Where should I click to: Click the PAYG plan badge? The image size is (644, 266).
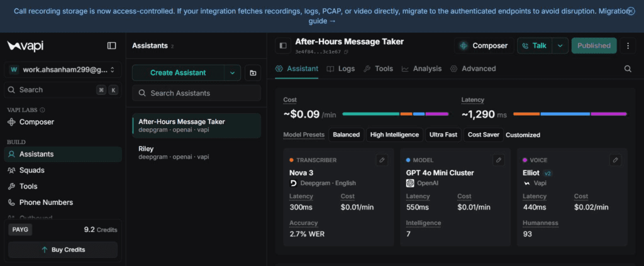point(20,230)
